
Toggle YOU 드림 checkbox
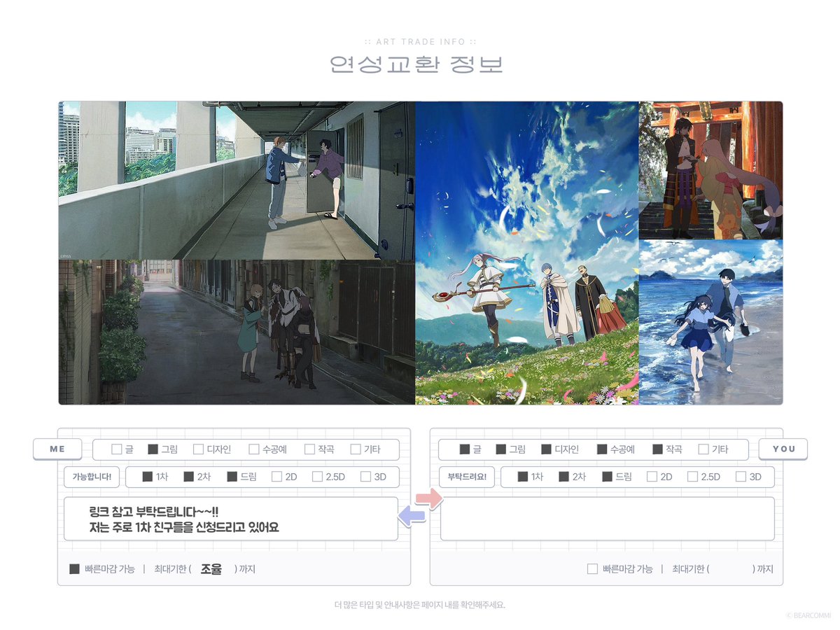pos(607,477)
